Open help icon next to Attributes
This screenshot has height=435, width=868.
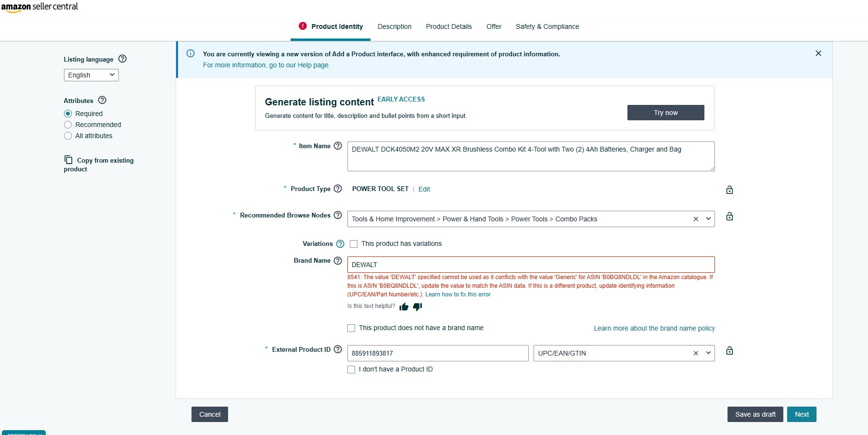coord(102,100)
